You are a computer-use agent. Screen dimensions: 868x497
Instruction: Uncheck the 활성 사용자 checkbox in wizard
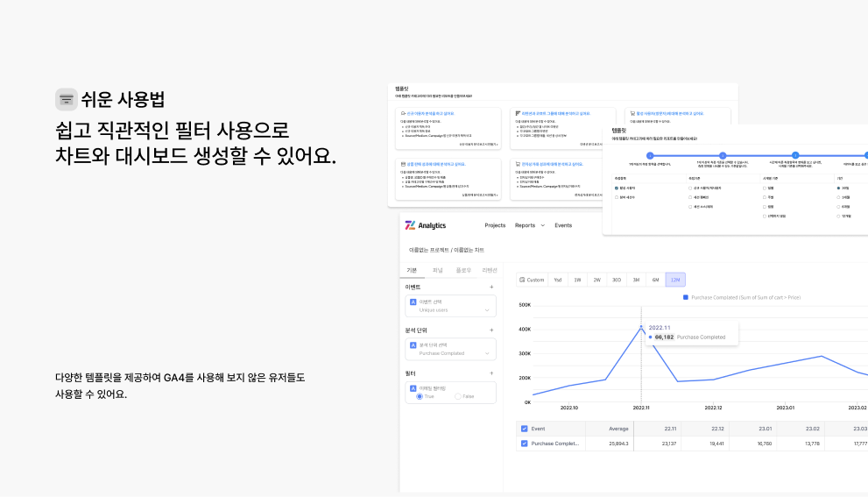click(617, 188)
